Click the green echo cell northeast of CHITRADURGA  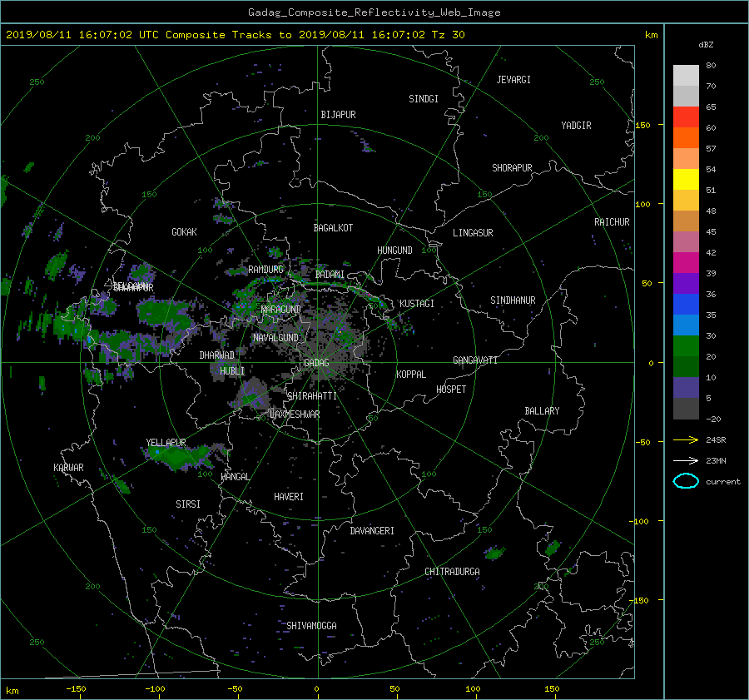click(494, 554)
